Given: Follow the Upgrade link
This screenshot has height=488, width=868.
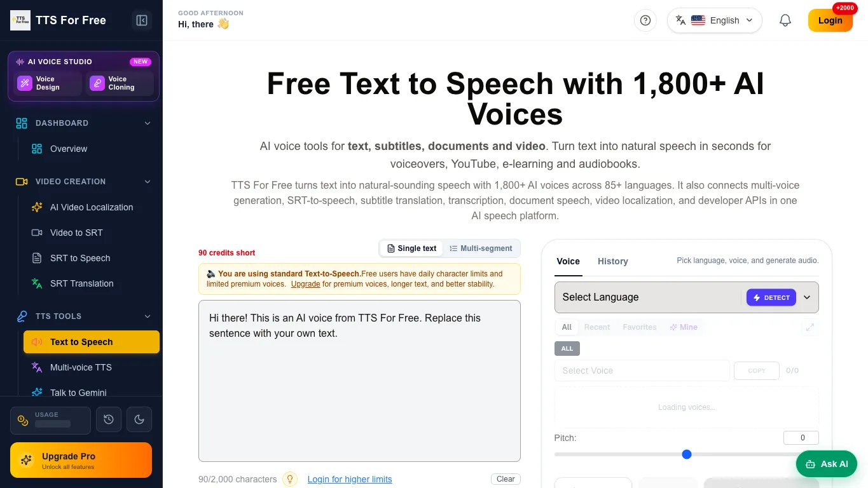Looking at the screenshot, I should [x=306, y=284].
